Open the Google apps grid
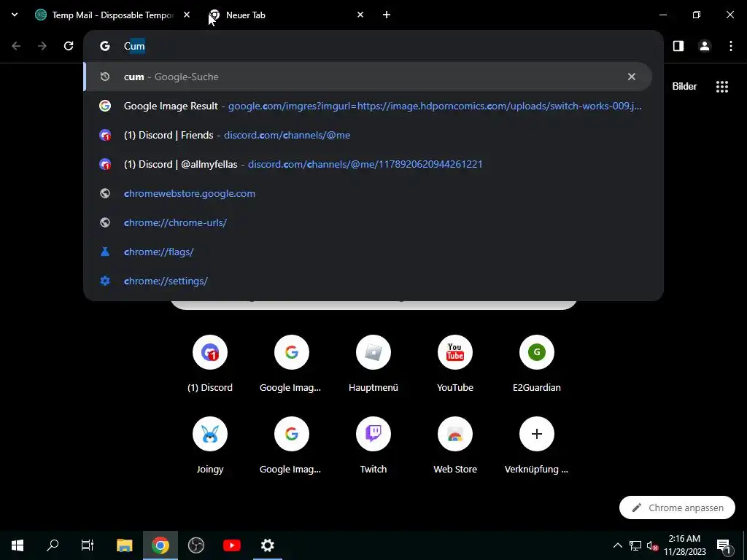The width and height of the screenshot is (747, 560). click(x=721, y=86)
